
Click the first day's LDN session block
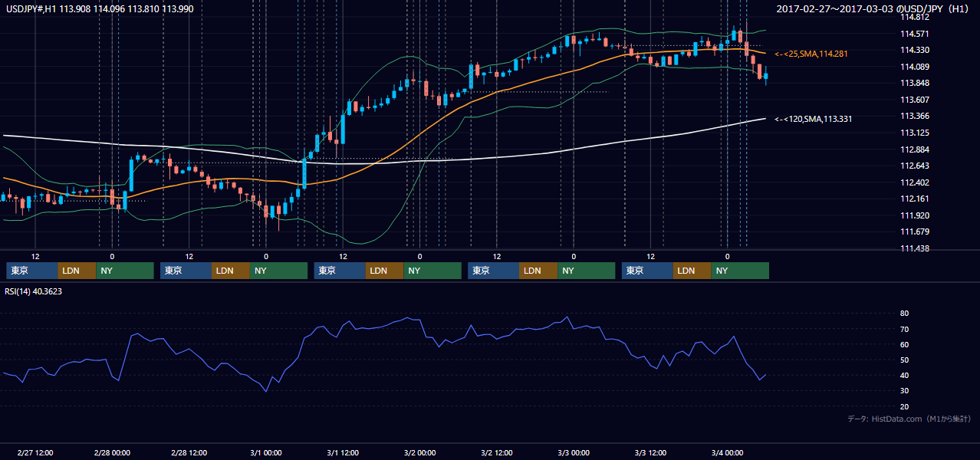[x=77, y=271]
